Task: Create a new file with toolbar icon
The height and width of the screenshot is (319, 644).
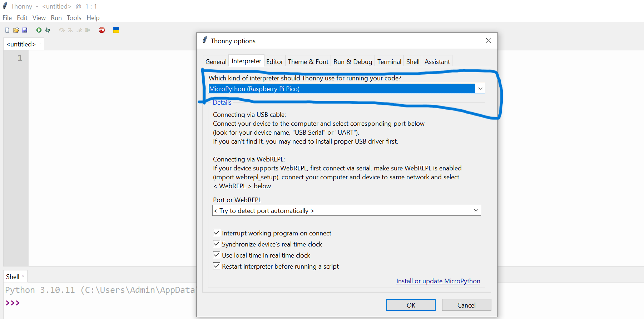Action: pyautogui.click(x=7, y=30)
